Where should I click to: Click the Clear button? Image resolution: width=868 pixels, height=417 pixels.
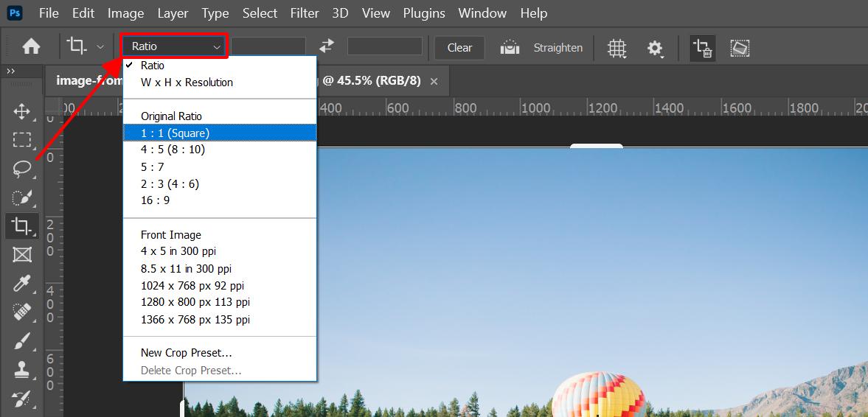point(459,48)
